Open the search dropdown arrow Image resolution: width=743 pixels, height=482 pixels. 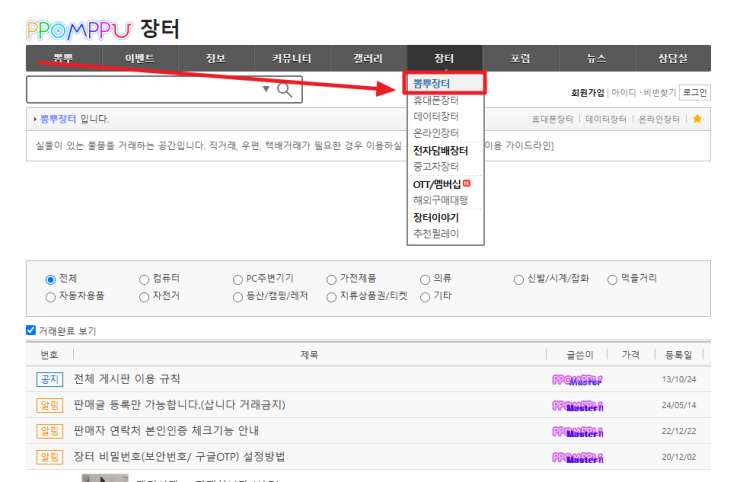click(266, 89)
